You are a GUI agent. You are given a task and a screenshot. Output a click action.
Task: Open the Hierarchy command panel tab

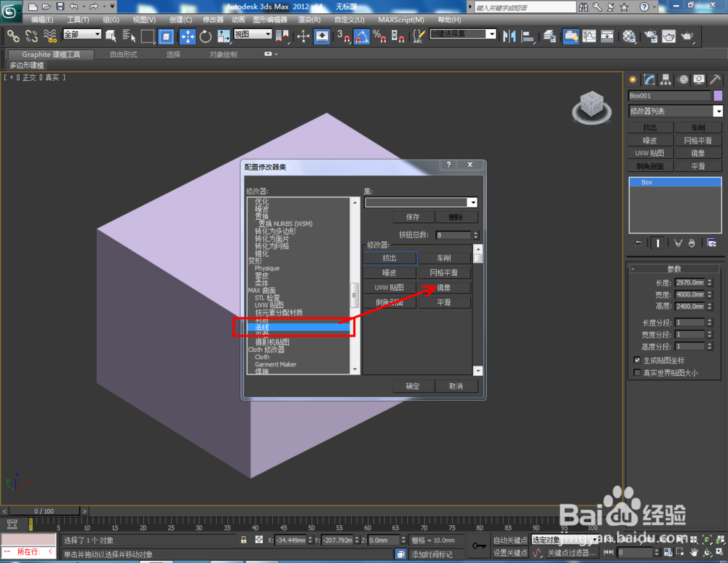pyautogui.click(x=666, y=80)
